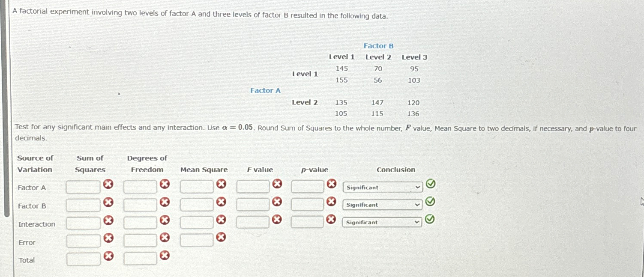Screen dimensions: 644x277
Task: Select the Interaction Mean Square input field
Action: tap(196, 222)
